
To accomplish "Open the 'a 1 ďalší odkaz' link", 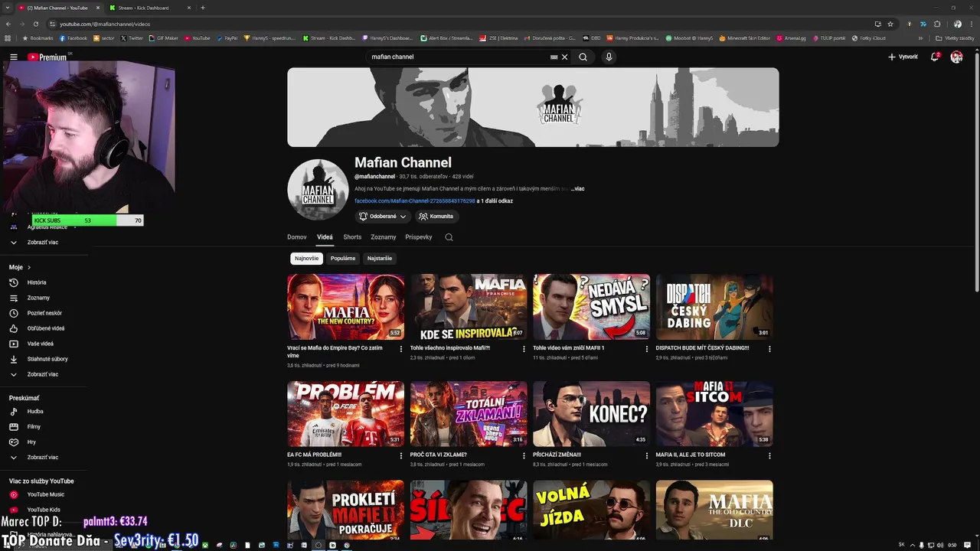I will pyautogui.click(x=495, y=201).
